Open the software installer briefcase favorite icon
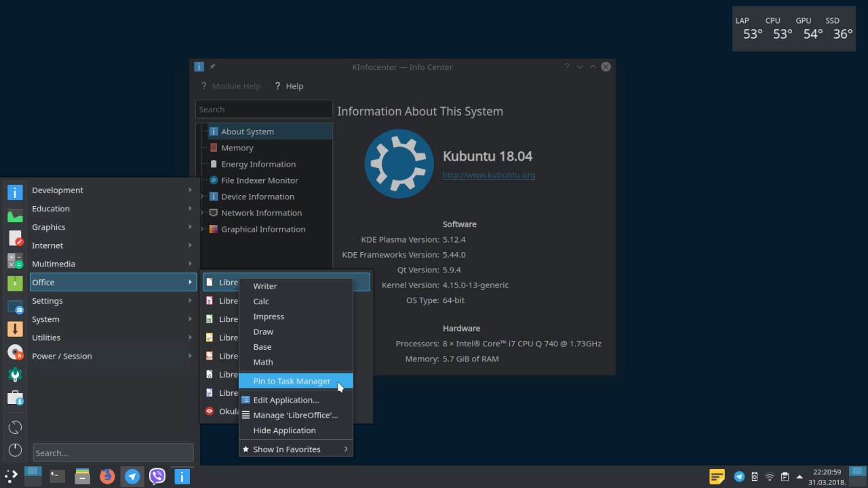This screenshot has height=488, width=868. click(15, 398)
